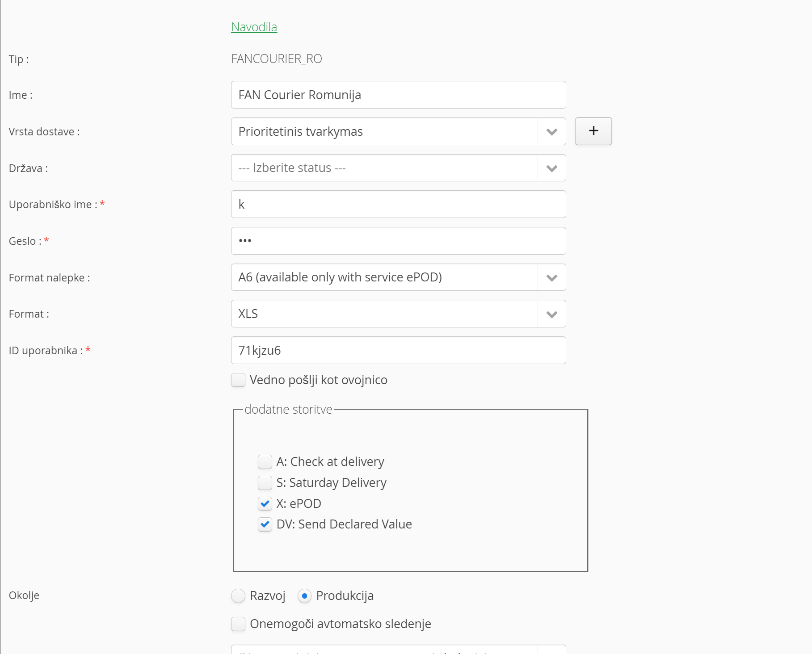Image resolution: width=812 pixels, height=654 pixels.
Task: Open the Država status dropdown
Action: [x=398, y=168]
